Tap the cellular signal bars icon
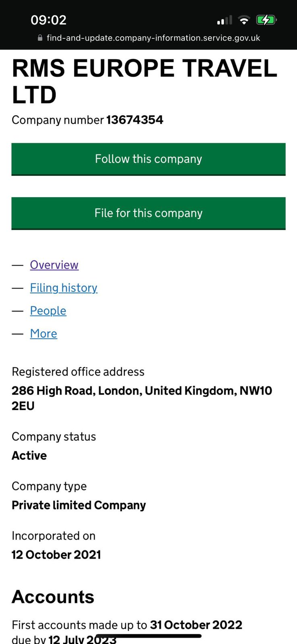Screen dimensions: 297x644 tap(225, 20)
